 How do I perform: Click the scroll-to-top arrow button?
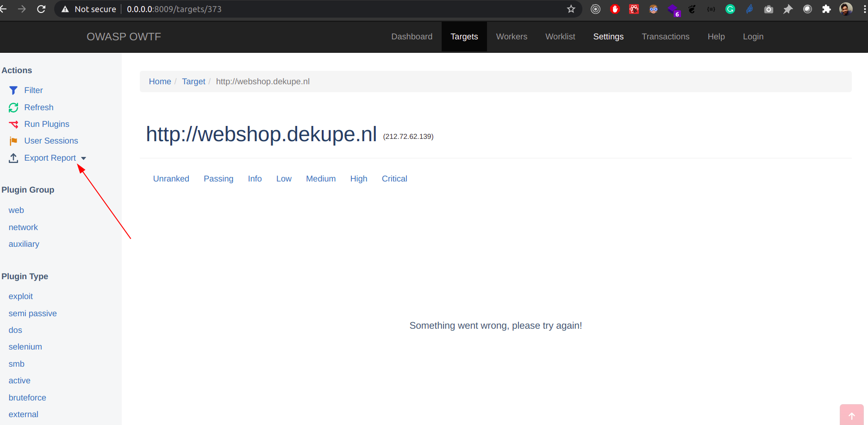coord(851,415)
